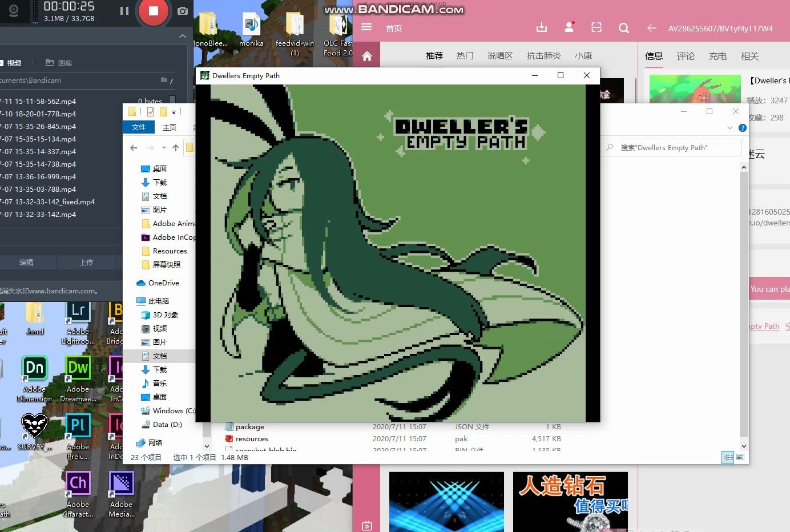The width and height of the screenshot is (790, 532).
Task: Pause the Bandicam recording
Action: pyautogui.click(x=124, y=11)
